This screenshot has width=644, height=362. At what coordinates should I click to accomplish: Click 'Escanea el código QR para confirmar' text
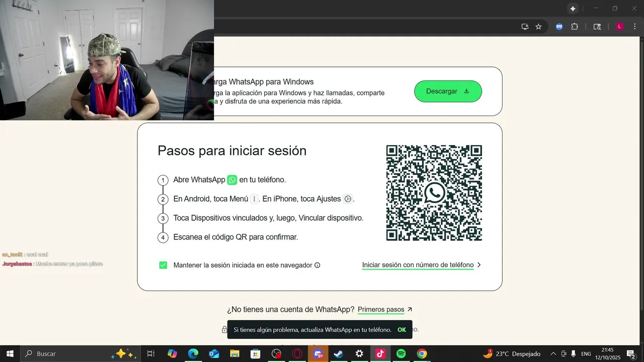pos(235,237)
